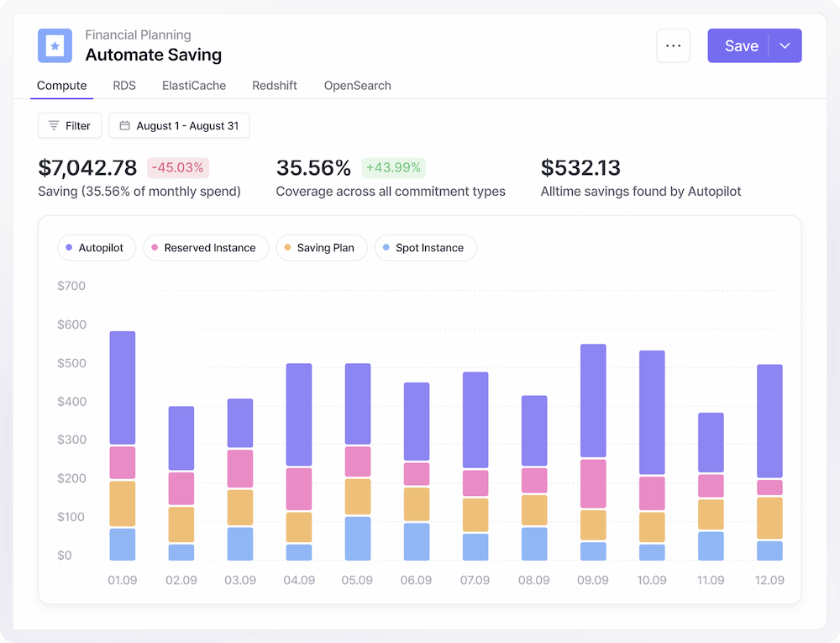
Task: Click the filter lines icon
Action: tap(54, 126)
